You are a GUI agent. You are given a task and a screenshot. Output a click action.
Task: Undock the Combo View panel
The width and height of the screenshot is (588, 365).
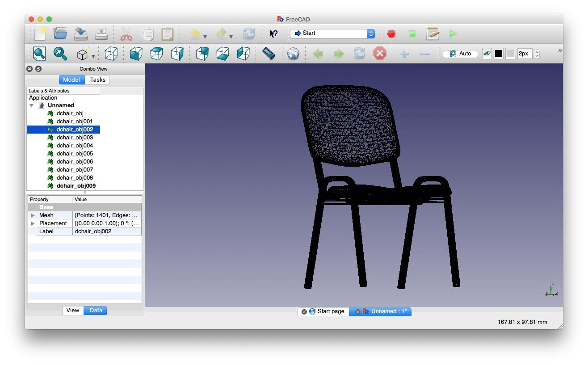(x=38, y=69)
